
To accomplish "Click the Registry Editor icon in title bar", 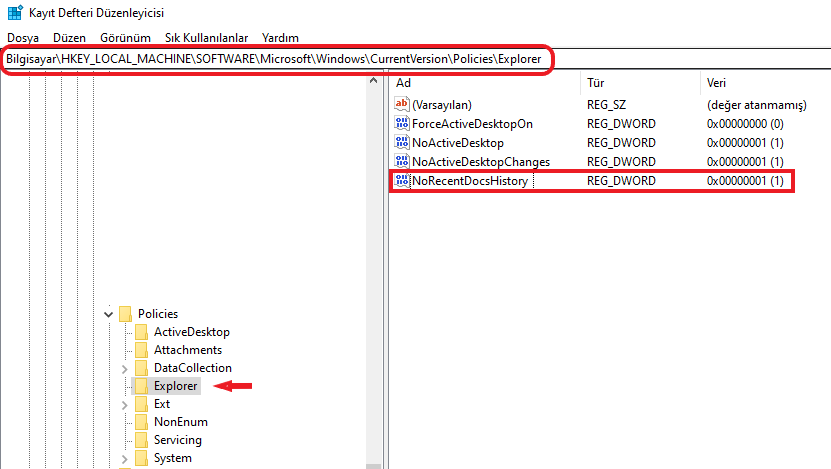I will [x=15, y=13].
